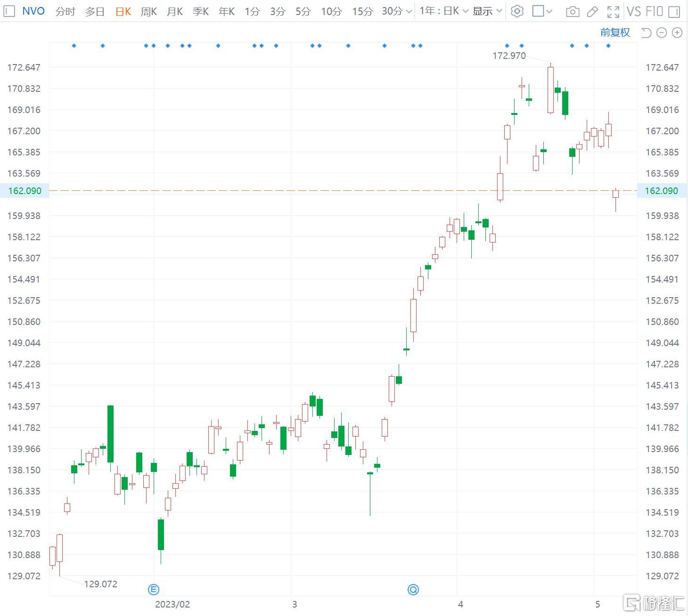This screenshot has height=616, width=688.
Task: Click the left axis 138.150 price label
Action: coord(24,470)
